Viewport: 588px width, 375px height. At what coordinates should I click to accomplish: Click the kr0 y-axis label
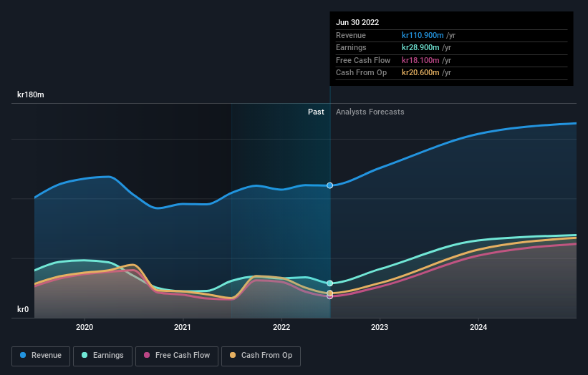23,309
